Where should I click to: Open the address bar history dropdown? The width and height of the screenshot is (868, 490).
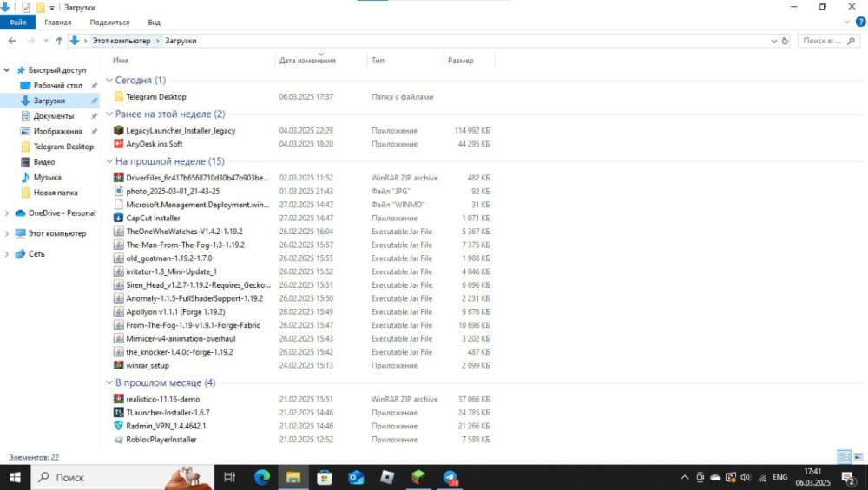(774, 41)
